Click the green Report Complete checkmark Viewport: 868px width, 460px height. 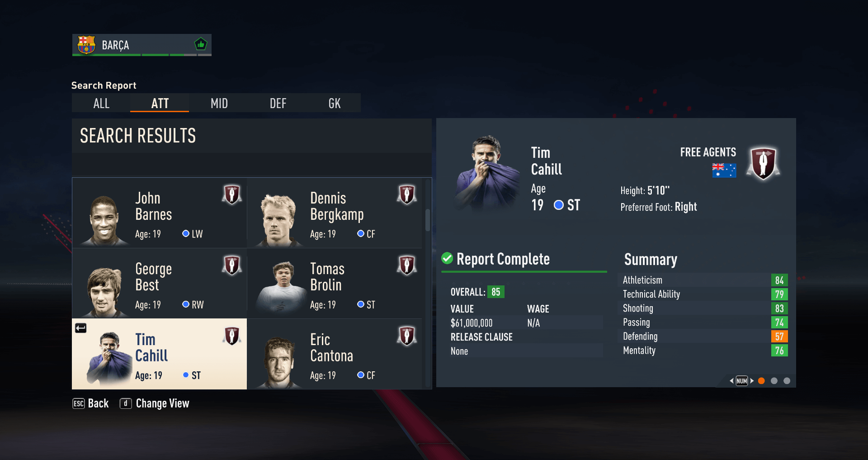click(x=447, y=258)
